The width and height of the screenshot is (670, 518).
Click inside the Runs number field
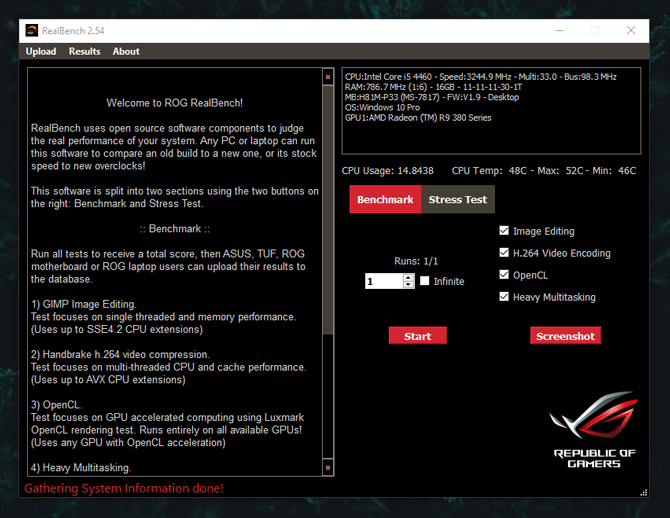click(384, 282)
